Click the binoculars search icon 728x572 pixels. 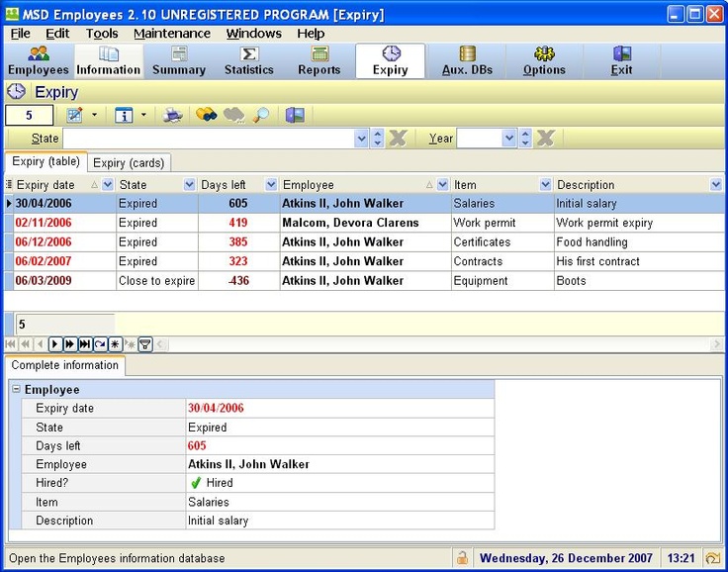tap(206, 115)
